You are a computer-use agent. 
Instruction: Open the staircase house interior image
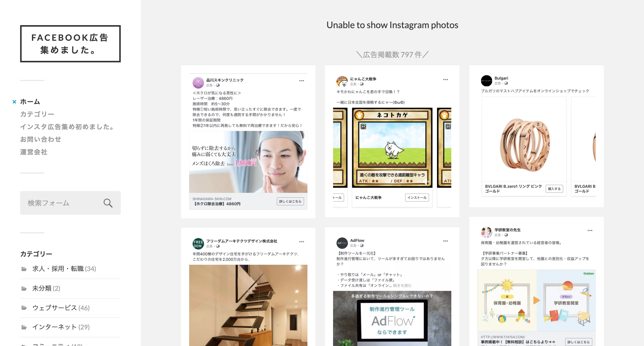(x=248, y=305)
